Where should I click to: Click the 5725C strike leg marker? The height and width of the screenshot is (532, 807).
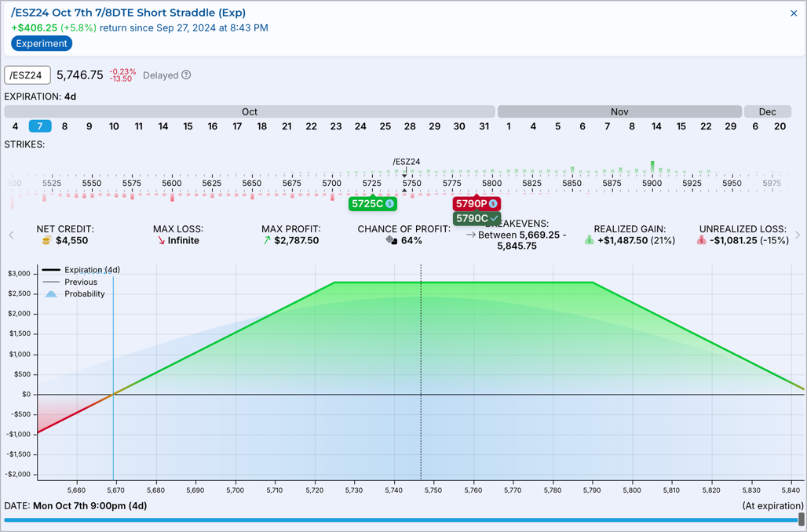[x=373, y=204]
